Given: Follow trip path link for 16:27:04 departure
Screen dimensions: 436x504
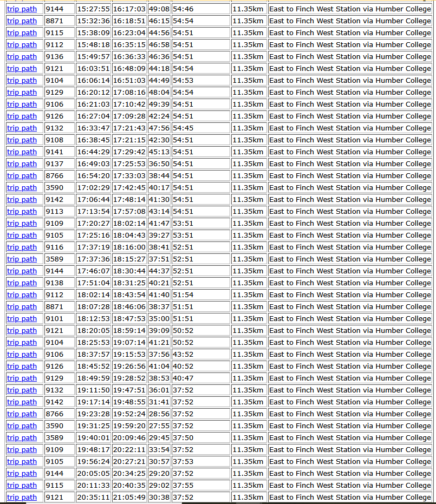Looking at the screenshot, I should [x=22, y=116].
